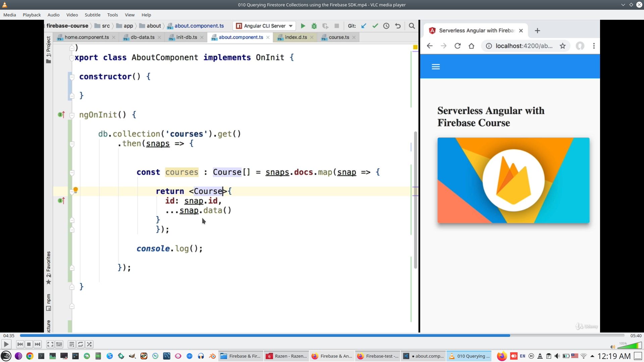Click the Stop playback button

click(x=29, y=344)
